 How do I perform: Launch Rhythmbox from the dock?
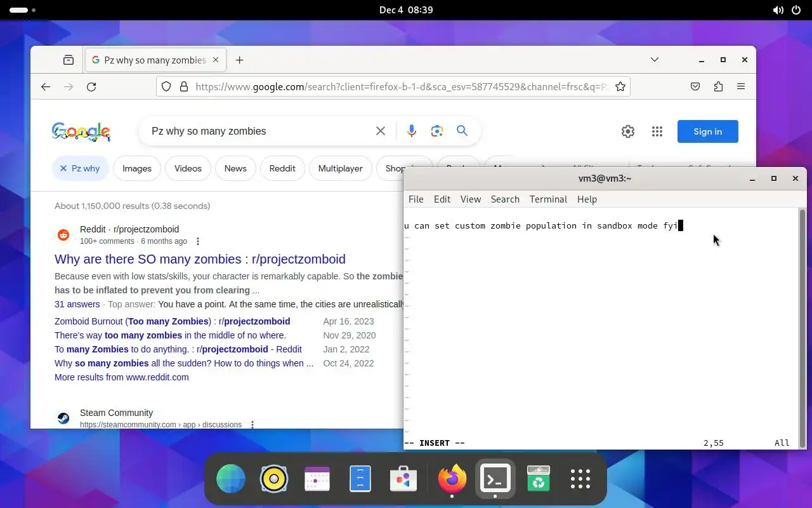pyautogui.click(x=274, y=479)
